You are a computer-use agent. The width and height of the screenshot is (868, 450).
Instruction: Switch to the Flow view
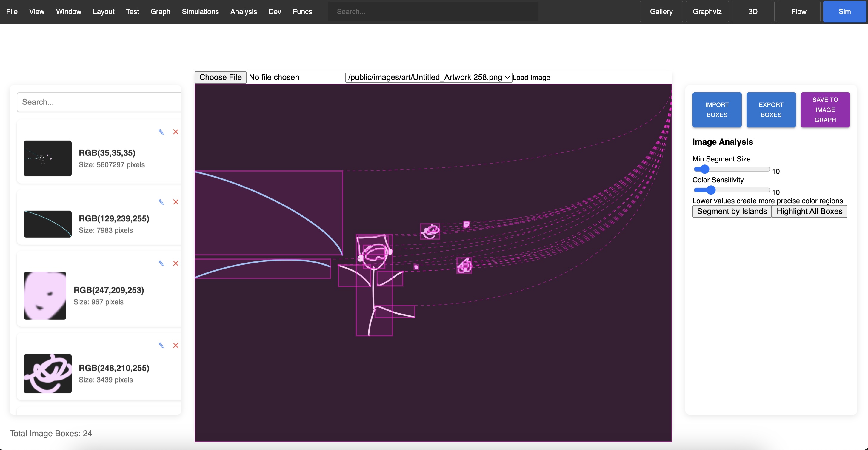click(798, 11)
